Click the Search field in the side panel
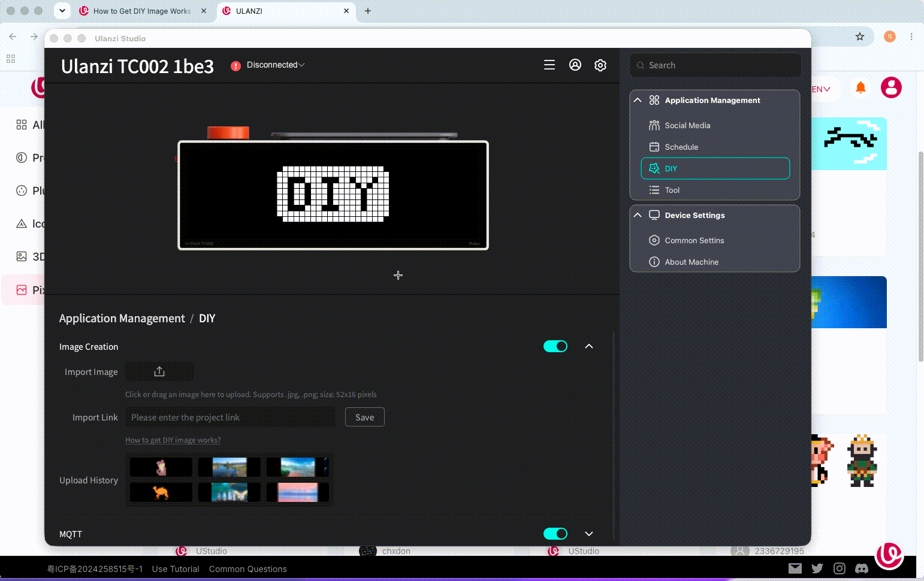 click(x=715, y=65)
